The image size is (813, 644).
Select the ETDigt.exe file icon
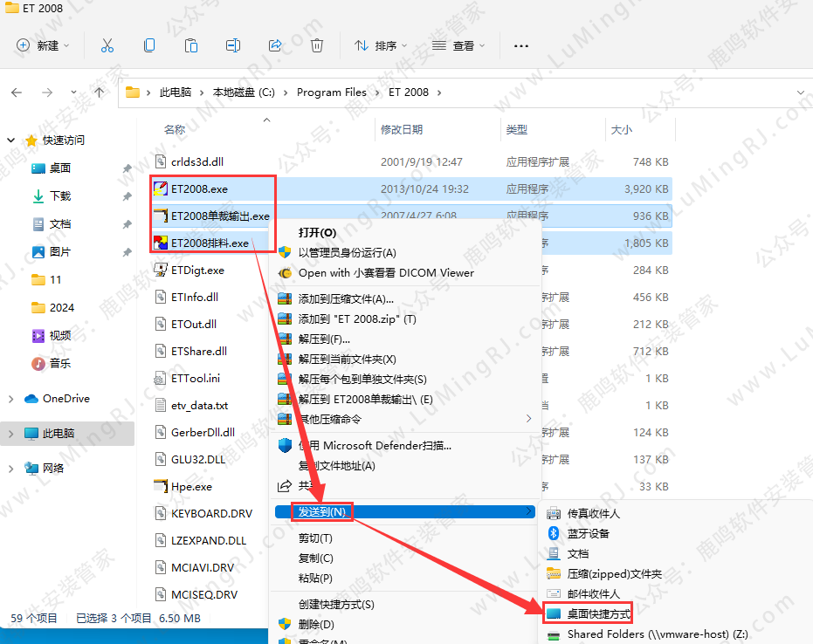pos(161,270)
